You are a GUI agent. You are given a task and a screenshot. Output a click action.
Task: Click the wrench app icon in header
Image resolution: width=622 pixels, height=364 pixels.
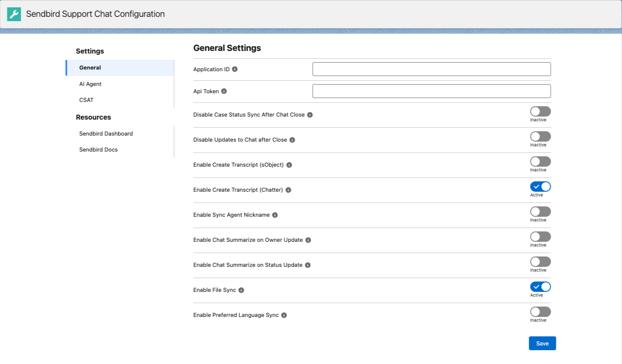pos(14,14)
